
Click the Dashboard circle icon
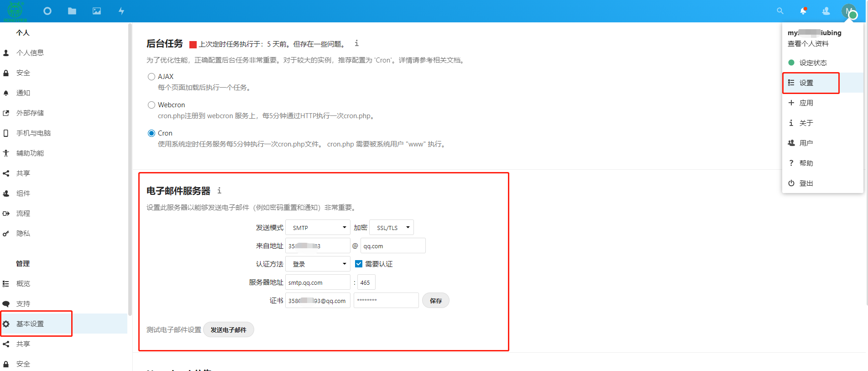pyautogui.click(x=47, y=11)
